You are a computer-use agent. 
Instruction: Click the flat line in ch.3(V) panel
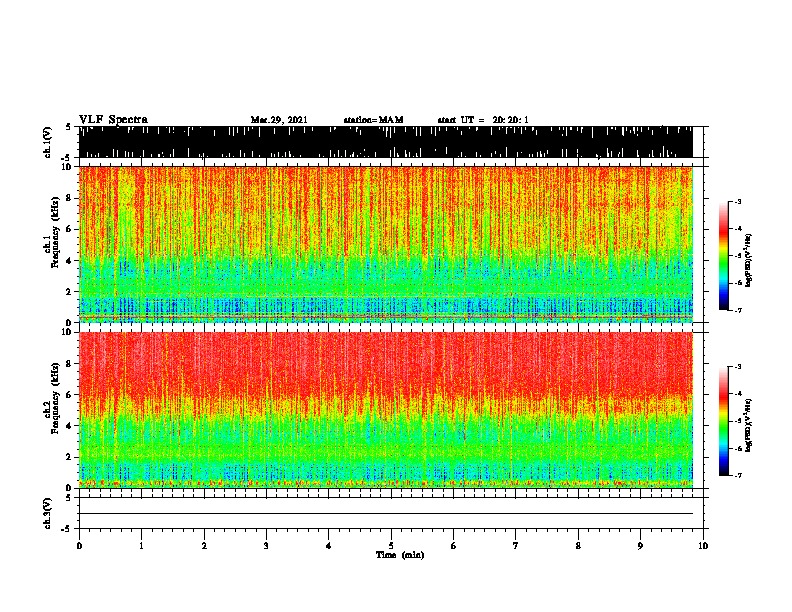[386, 514]
